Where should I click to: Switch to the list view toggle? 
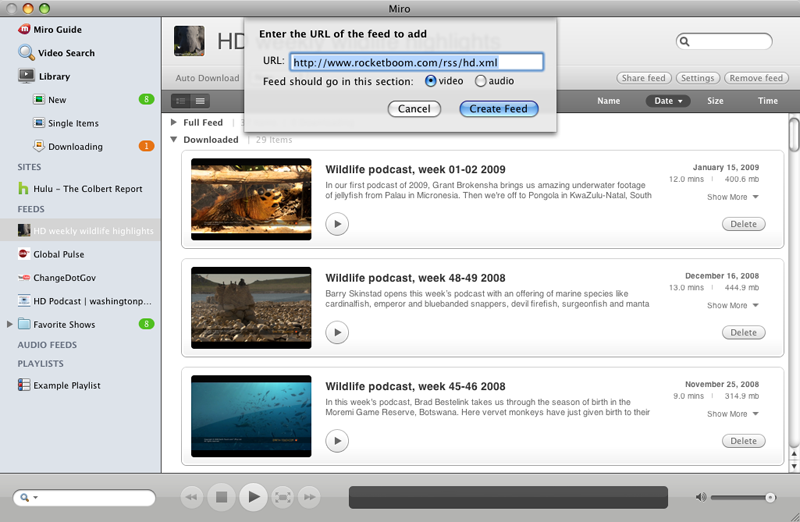[201, 101]
